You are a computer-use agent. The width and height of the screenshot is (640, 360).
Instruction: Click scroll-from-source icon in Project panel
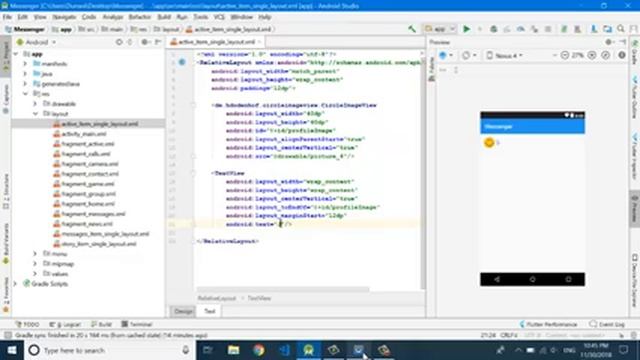coord(119,42)
